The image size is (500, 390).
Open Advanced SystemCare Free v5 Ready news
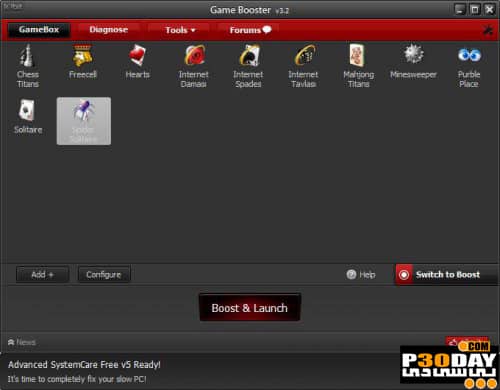pyautogui.click(x=84, y=365)
